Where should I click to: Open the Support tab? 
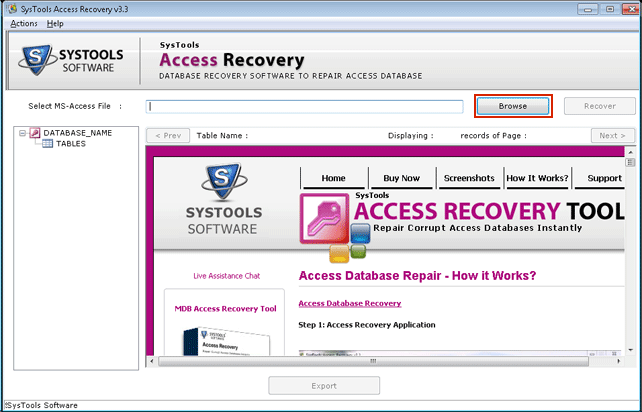[600, 178]
